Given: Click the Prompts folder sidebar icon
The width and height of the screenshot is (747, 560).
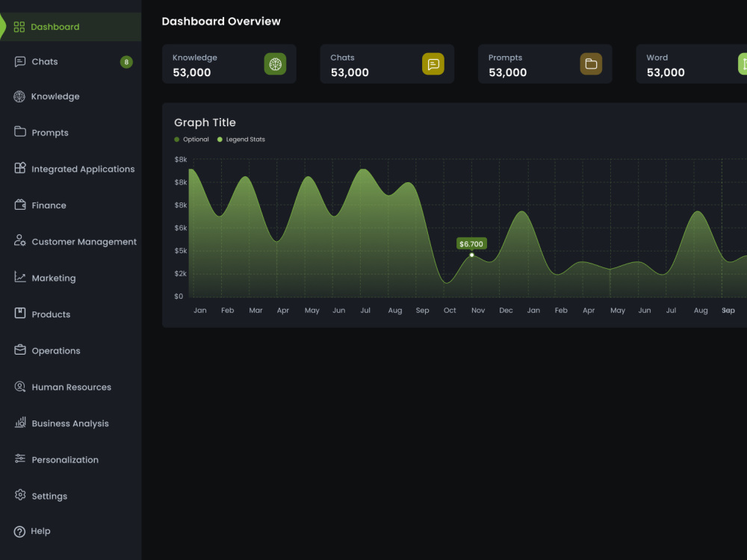Looking at the screenshot, I should click(x=20, y=131).
